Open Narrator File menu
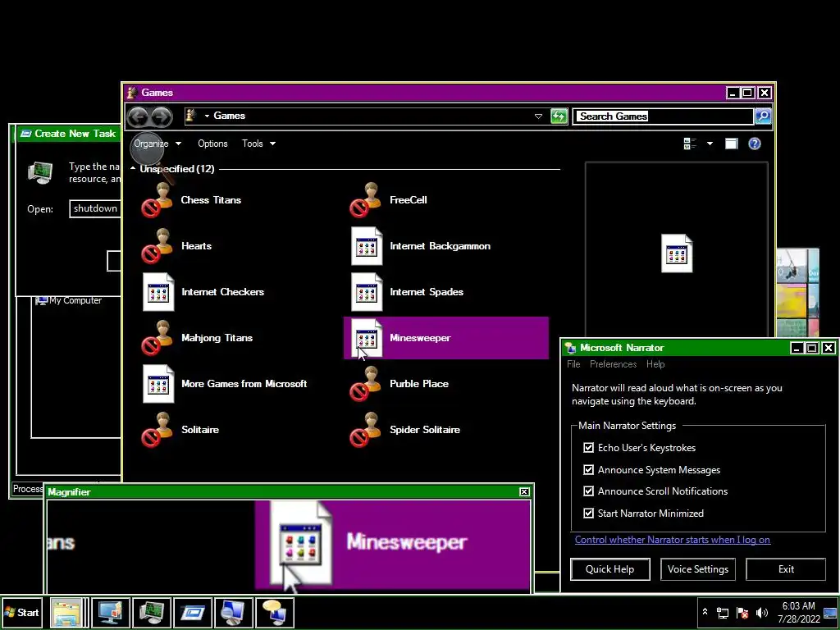The image size is (840, 630). [573, 364]
